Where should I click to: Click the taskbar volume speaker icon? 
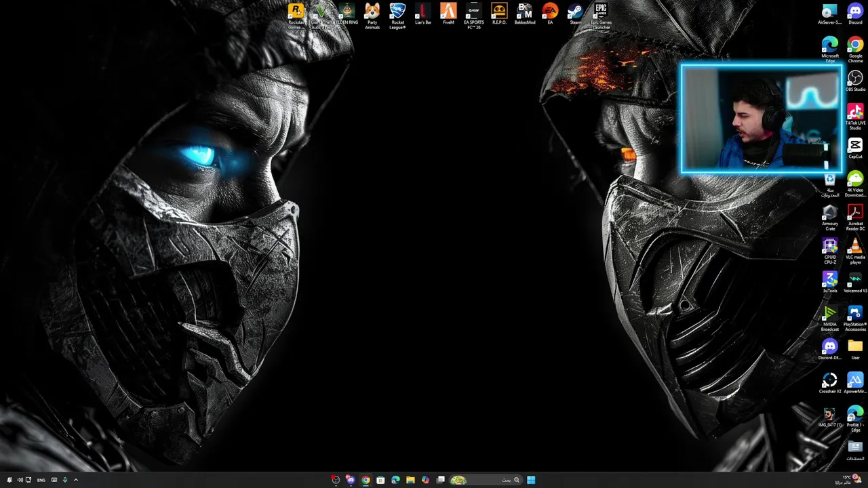[20, 480]
